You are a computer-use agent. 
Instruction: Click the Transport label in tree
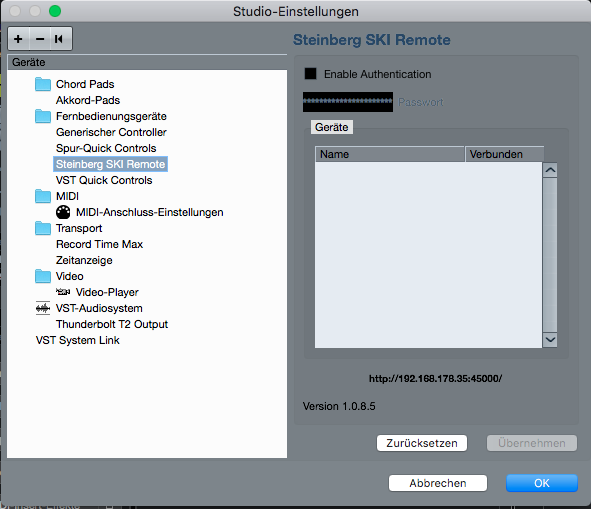(79, 228)
